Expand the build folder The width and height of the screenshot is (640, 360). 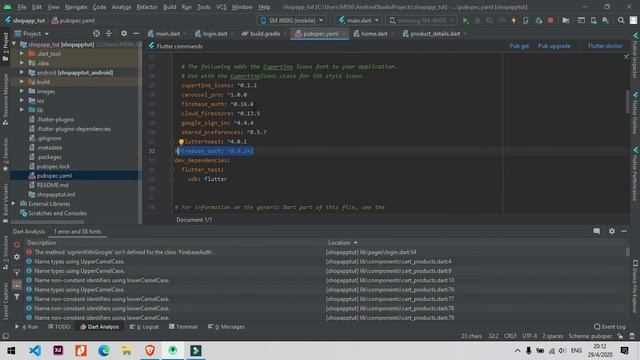click(x=22, y=82)
